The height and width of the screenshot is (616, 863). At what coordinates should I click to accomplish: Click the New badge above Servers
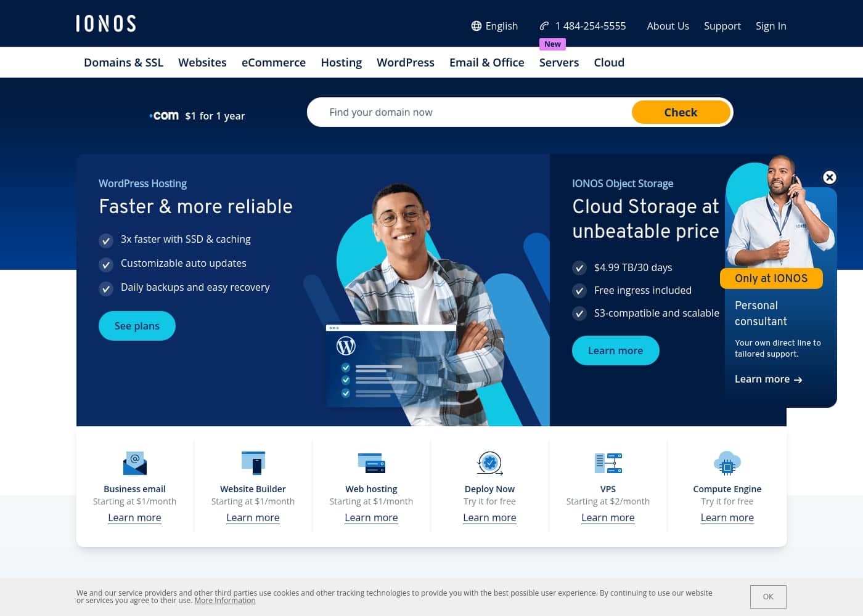click(552, 44)
